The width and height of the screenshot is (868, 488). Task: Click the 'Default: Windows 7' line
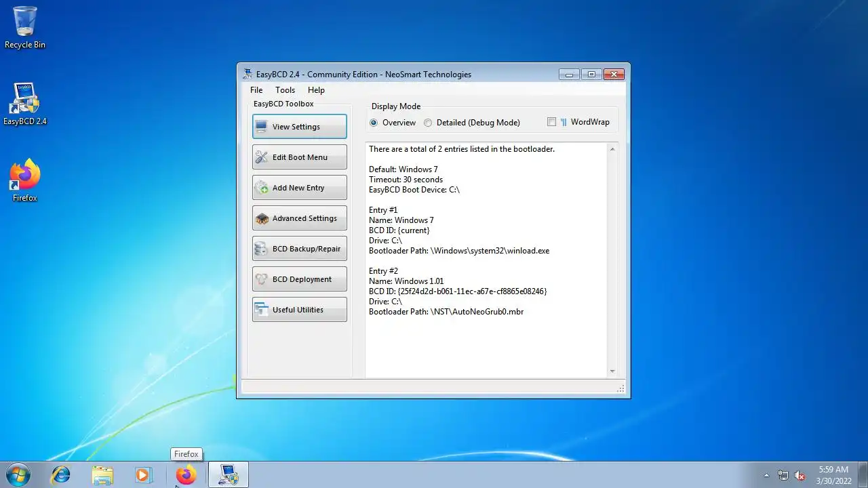tap(403, 169)
